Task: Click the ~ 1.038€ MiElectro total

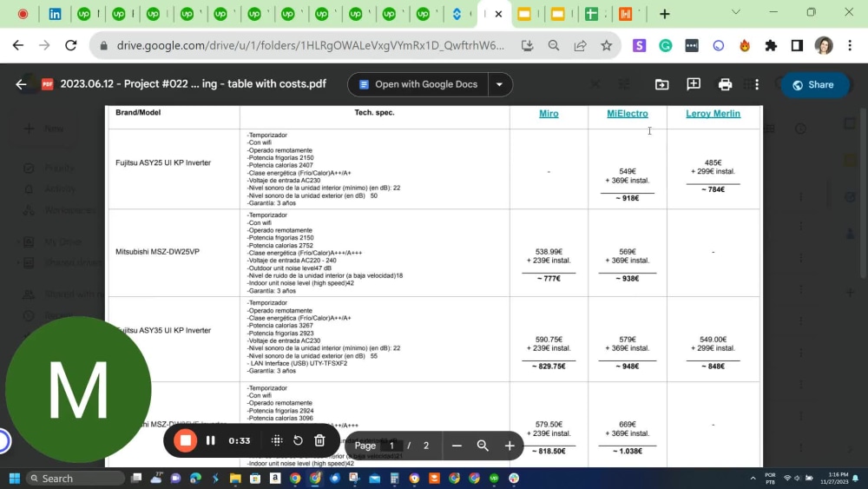Action: [628, 451]
